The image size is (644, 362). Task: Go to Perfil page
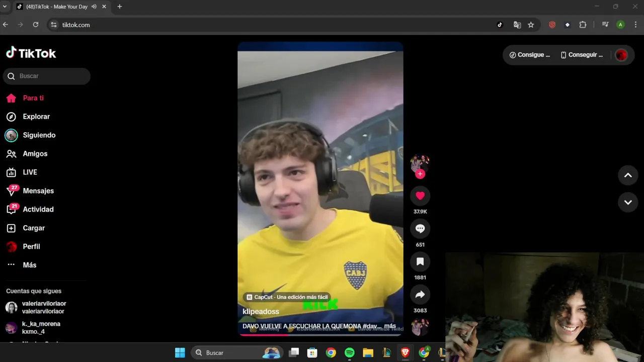point(31,246)
